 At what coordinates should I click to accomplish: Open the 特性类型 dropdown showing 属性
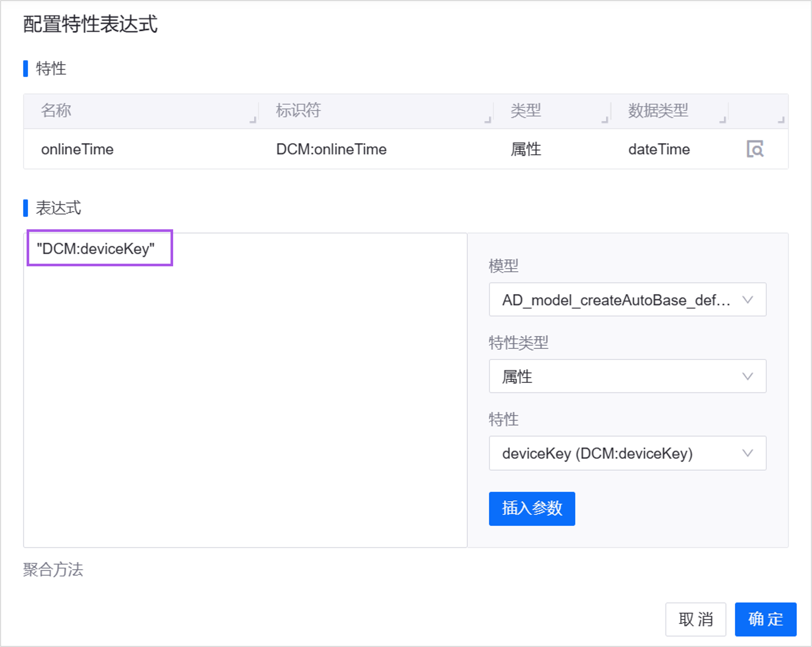coord(627,376)
